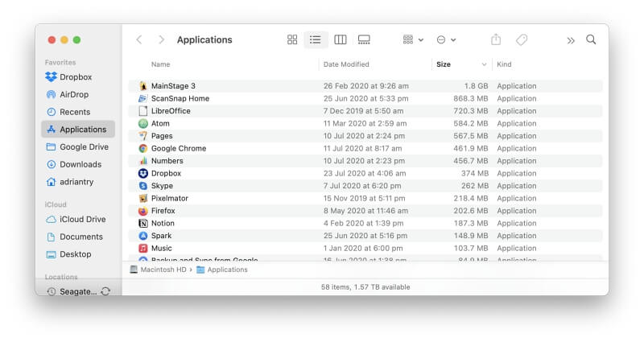This screenshot has width=644, height=342.
Task: Open Desktop in the sidebar
Action: click(68, 254)
